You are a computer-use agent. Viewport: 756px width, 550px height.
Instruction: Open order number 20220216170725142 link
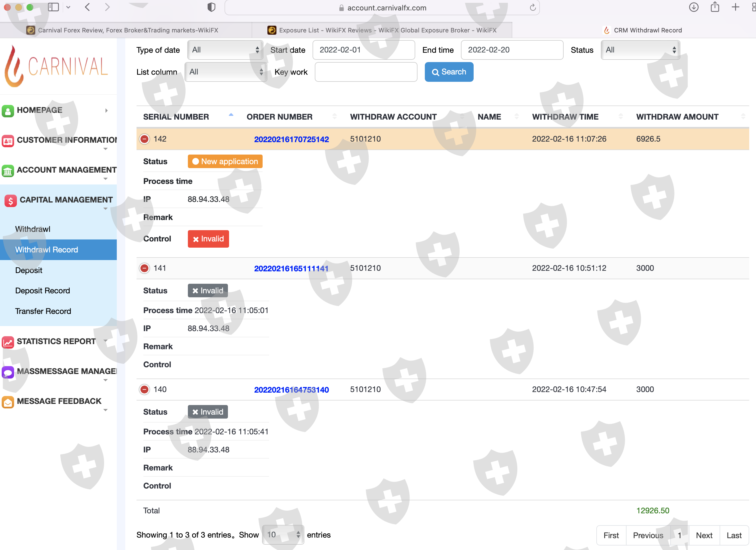(x=291, y=139)
